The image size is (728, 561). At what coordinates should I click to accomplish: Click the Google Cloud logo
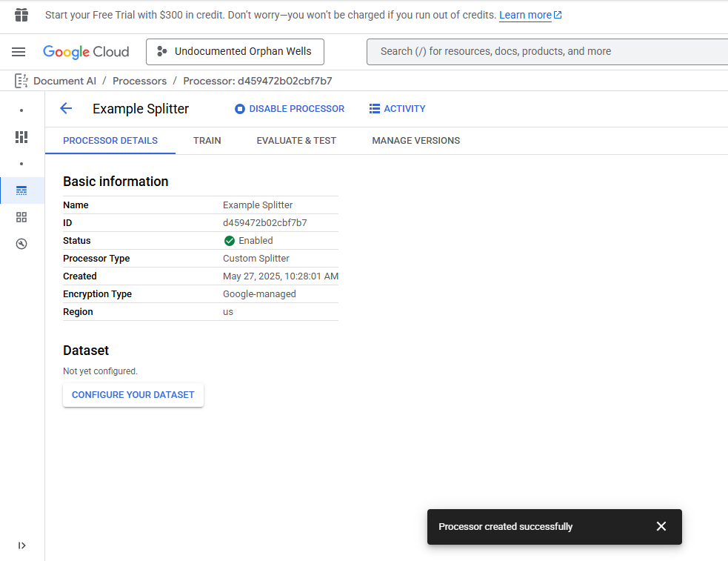tap(86, 52)
